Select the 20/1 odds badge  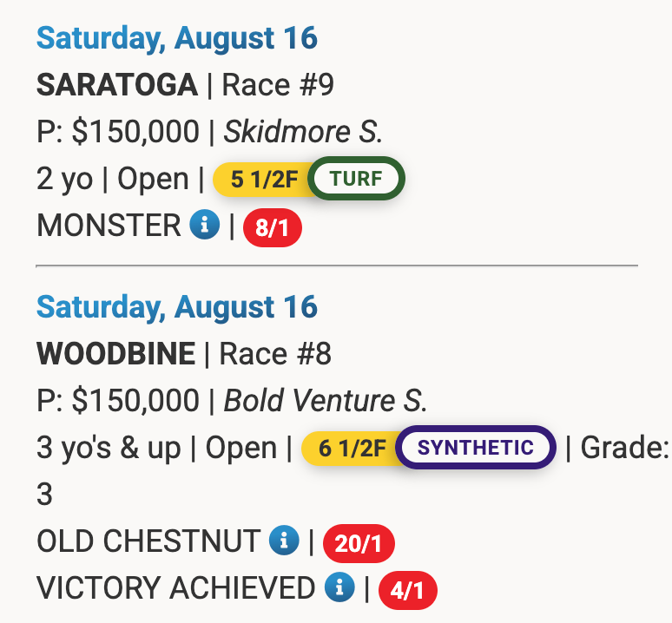click(359, 544)
